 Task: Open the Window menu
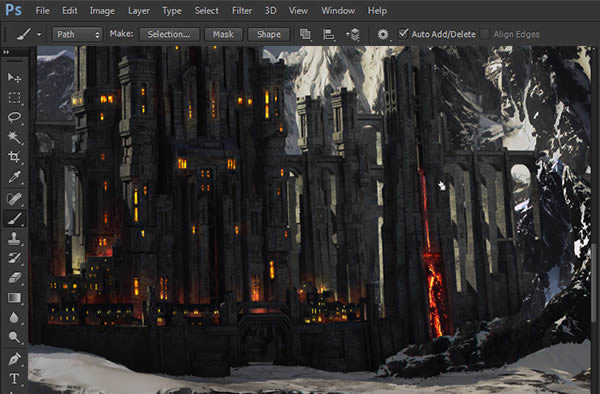point(338,11)
